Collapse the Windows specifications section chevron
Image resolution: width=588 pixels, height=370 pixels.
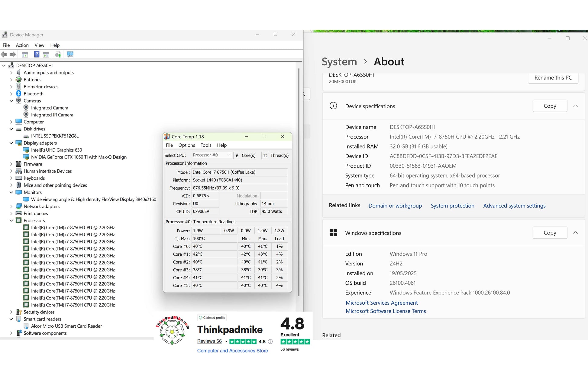click(576, 233)
